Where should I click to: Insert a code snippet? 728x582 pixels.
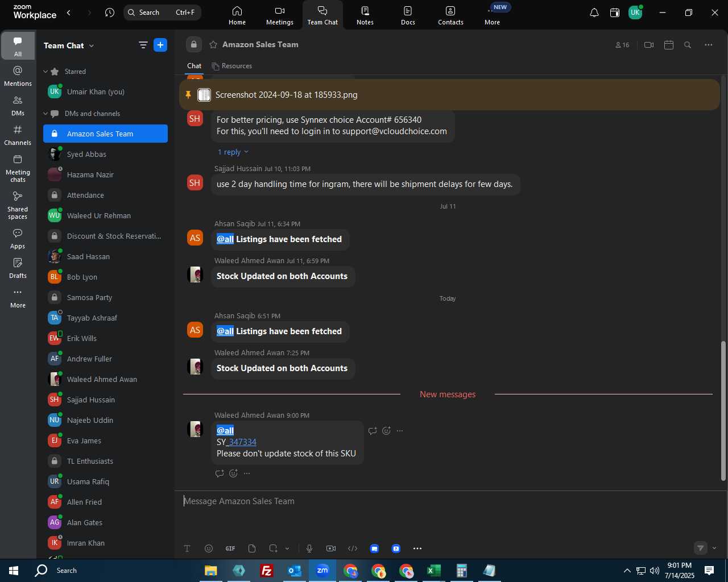[353, 548]
